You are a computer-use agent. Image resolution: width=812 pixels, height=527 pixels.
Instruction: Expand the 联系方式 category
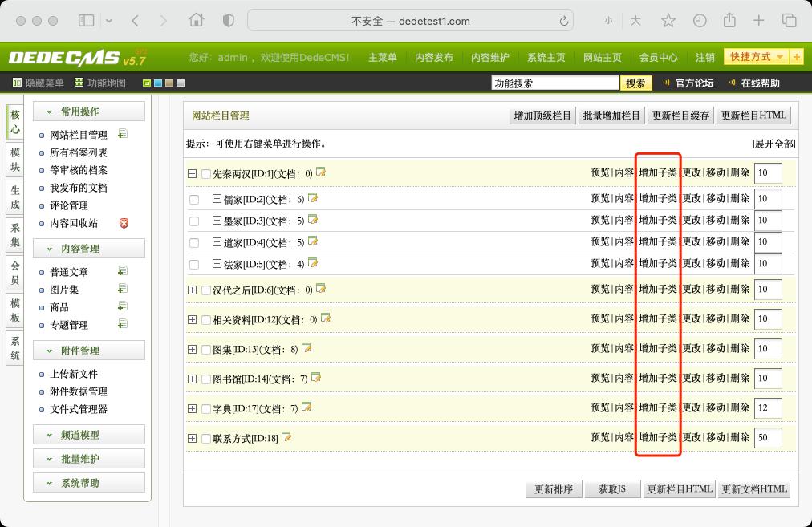192,439
